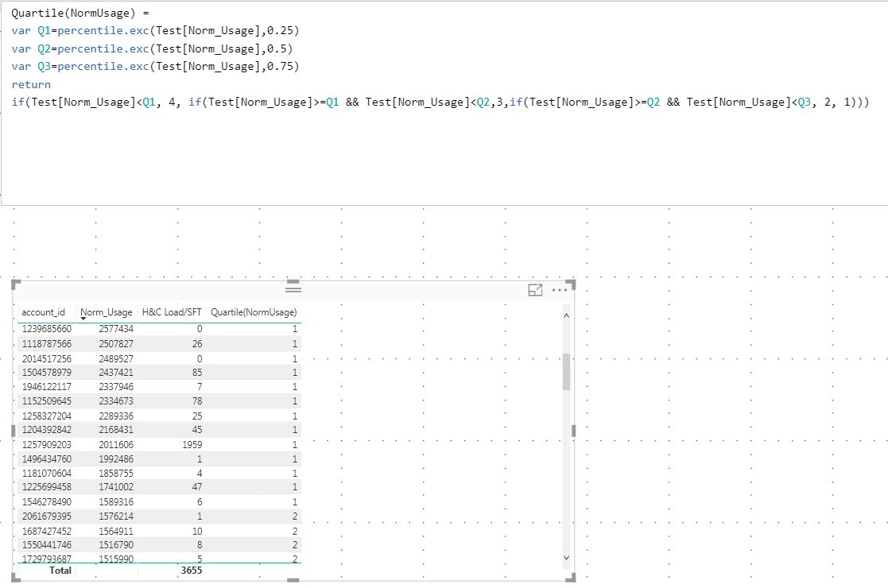
Task: Select account_id cell 1546278490
Action: coord(46,502)
